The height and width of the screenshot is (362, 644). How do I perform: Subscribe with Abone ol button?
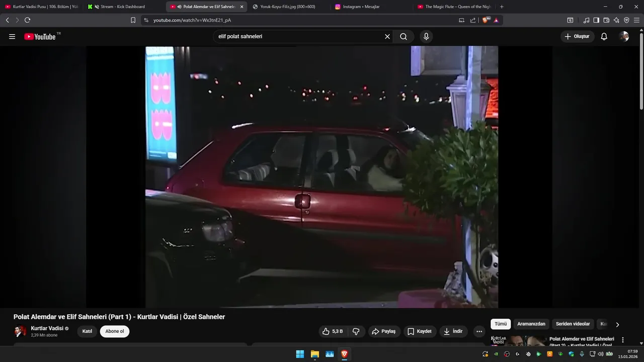115,331
